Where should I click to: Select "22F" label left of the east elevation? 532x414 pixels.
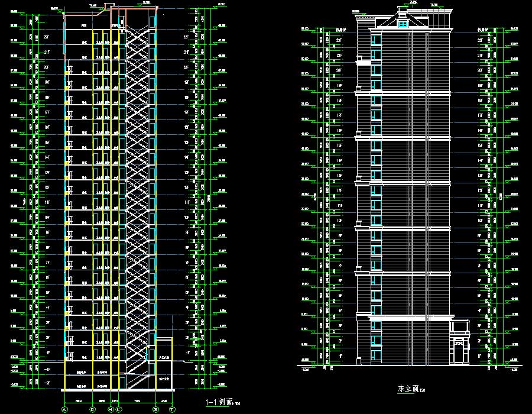[x=339, y=40]
